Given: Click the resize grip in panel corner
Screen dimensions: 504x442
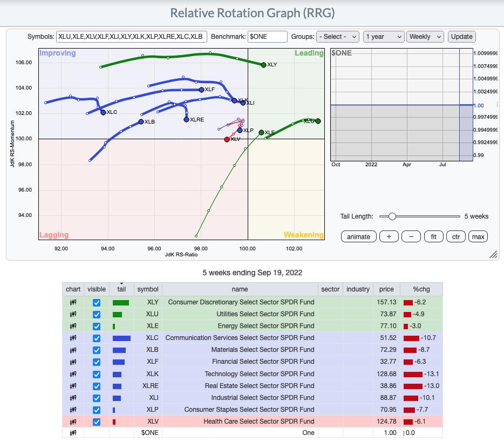Looking at the screenshot, I should coord(493,254).
